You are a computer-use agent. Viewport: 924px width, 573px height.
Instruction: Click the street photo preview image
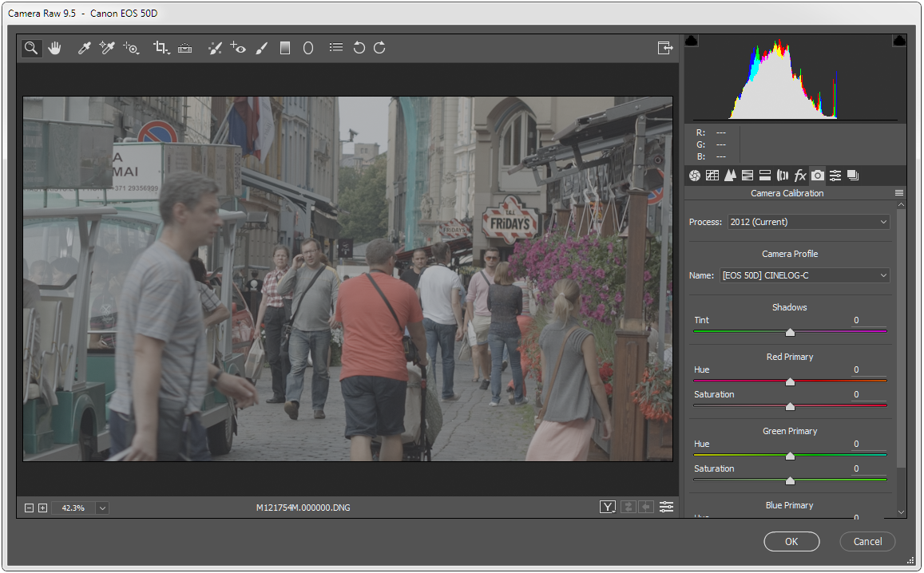click(x=347, y=279)
